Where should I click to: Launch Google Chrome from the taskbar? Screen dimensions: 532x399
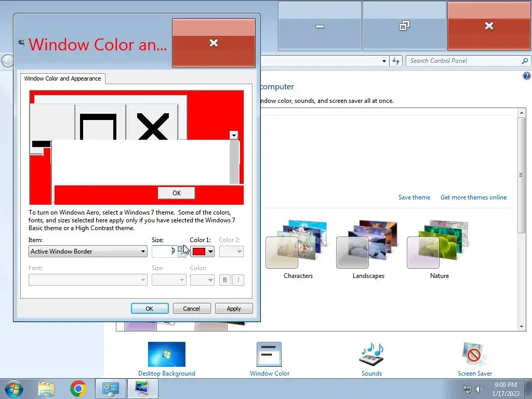coord(78,389)
